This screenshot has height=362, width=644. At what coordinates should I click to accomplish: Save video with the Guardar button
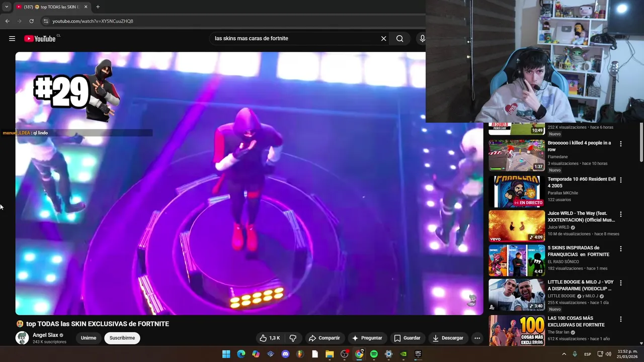tap(407, 338)
